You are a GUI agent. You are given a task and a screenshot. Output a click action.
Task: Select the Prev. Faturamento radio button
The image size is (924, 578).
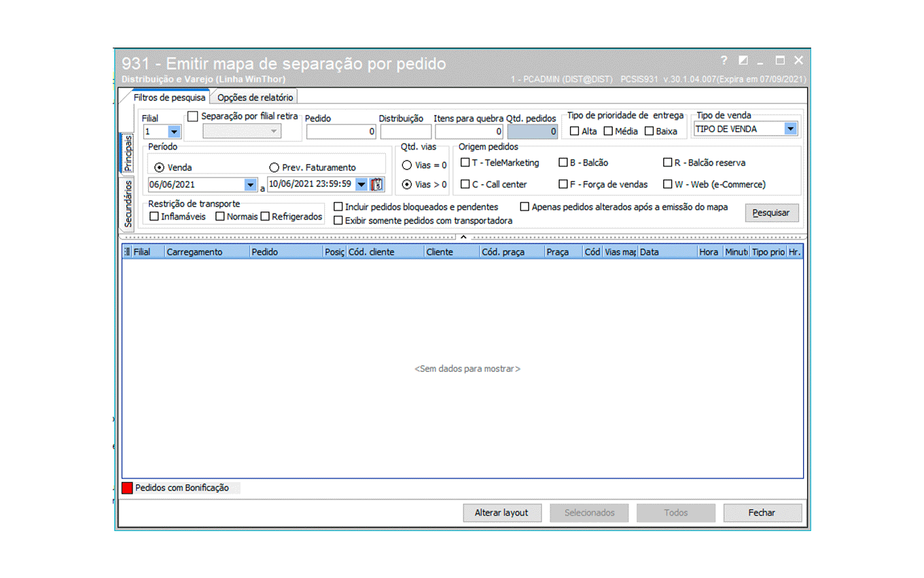point(274,167)
